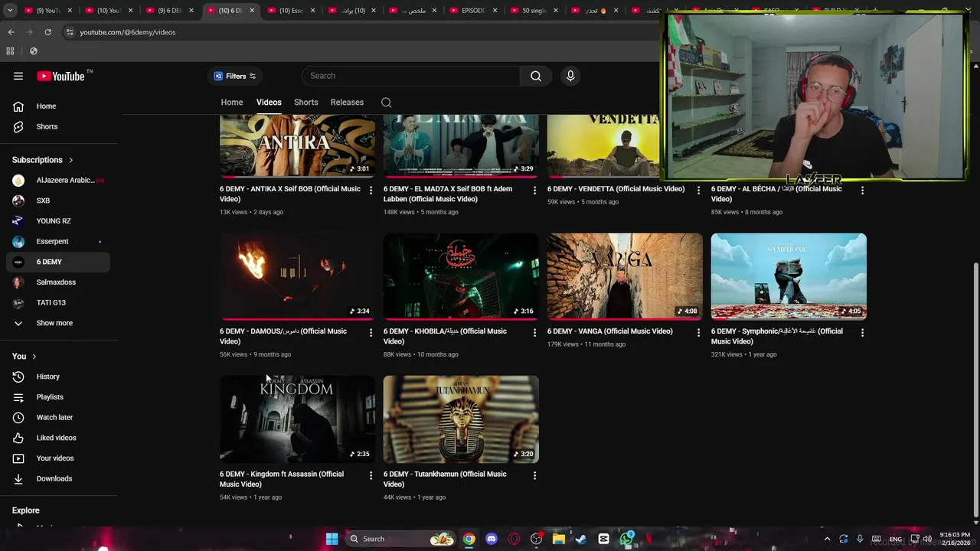Image resolution: width=980 pixels, height=551 pixels.
Task: Play the Tutankhamun video thumbnail
Action: click(461, 419)
